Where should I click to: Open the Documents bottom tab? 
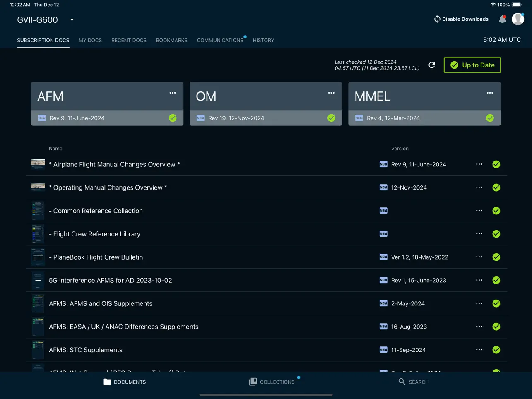tap(125, 382)
